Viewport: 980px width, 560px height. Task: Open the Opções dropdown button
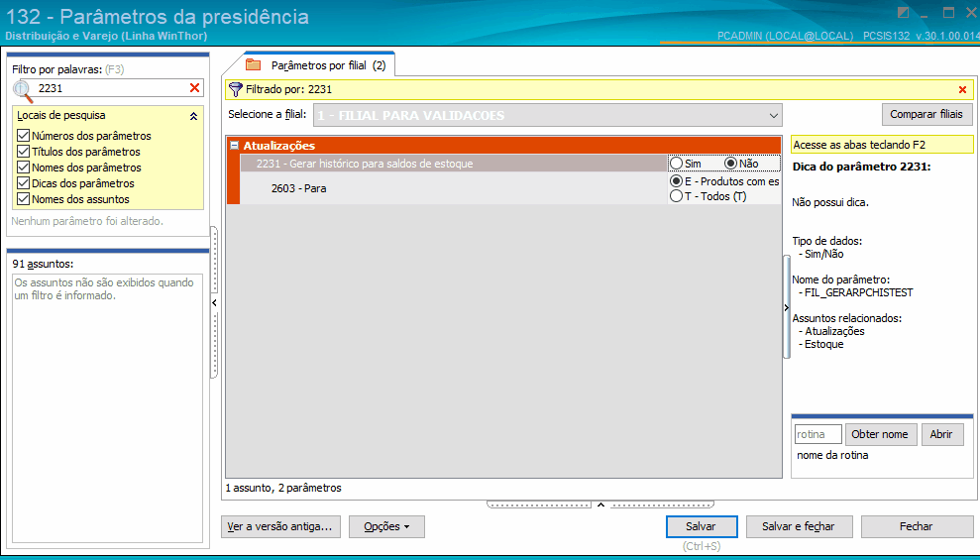click(x=386, y=526)
